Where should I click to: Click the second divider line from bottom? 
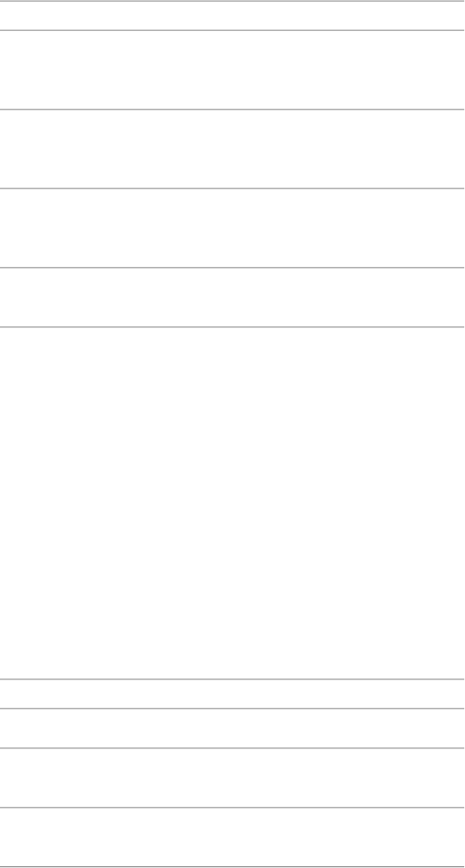click(x=232, y=807)
